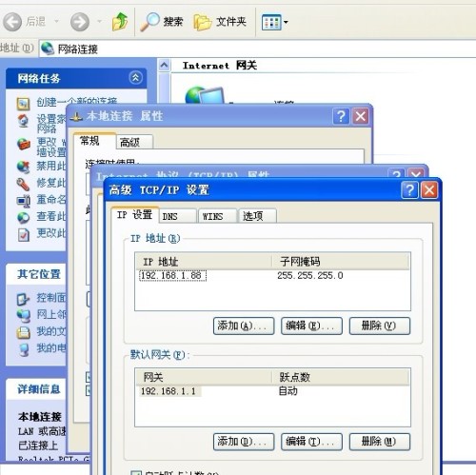
Task: Click metric value 自动 in gateway list
Action: [288, 391]
